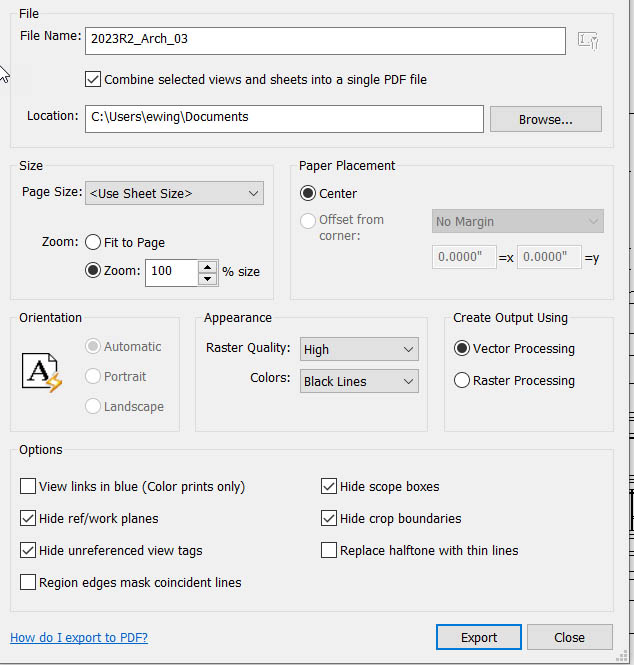Image resolution: width=634 pixels, height=665 pixels.
Task: Uncheck Hide scope boxes
Action: coord(329,486)
